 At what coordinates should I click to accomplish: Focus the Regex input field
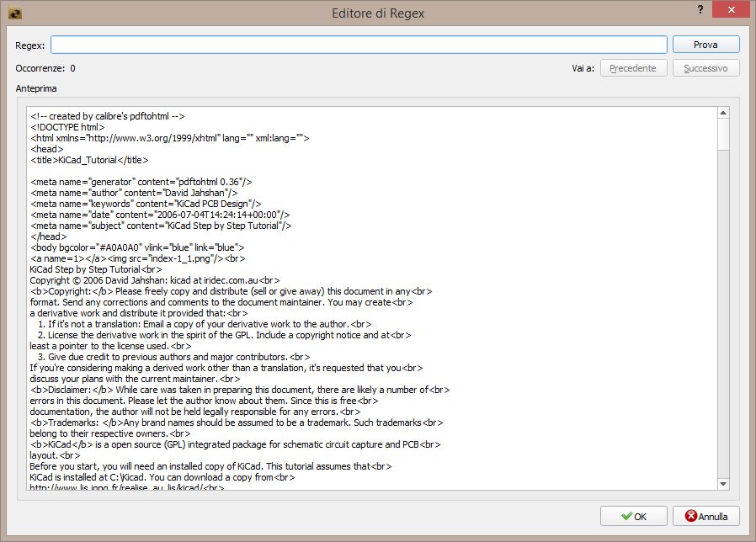coord(359,45)
